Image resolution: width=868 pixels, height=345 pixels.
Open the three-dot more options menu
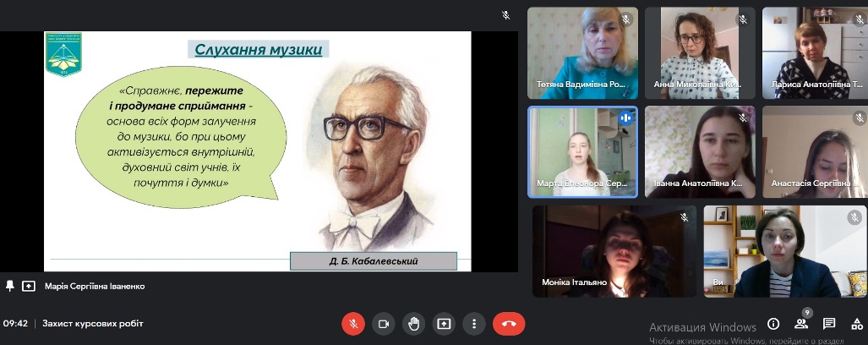click(x=474, y=324)
